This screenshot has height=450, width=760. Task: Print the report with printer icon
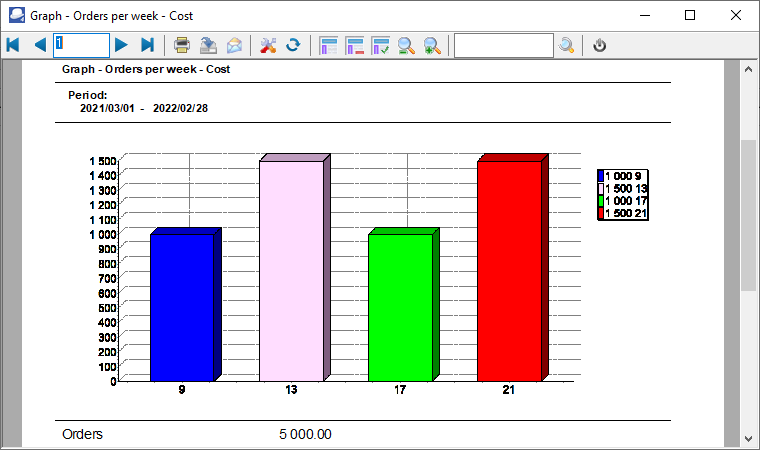pos(182,45)
